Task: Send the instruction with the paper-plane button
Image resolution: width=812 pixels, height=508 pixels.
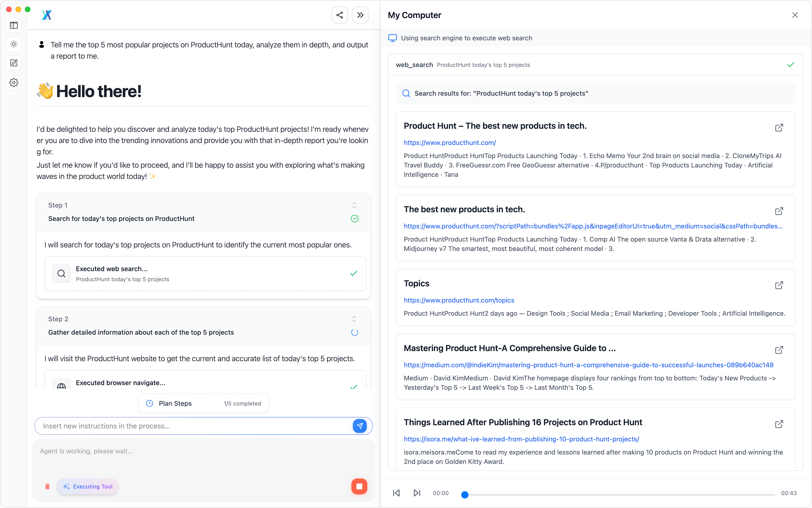Action: (359, 426)
